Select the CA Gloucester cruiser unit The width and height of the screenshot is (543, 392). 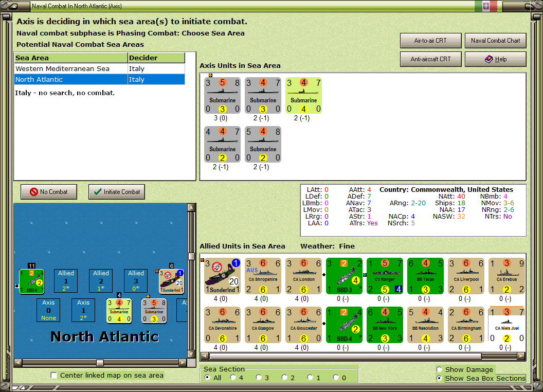click(x=304, y=325)
